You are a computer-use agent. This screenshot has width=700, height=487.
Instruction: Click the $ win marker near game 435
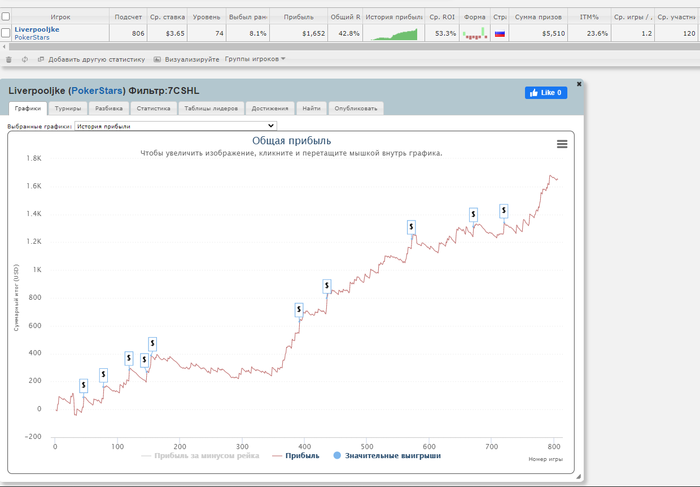(x=327, y=286)
